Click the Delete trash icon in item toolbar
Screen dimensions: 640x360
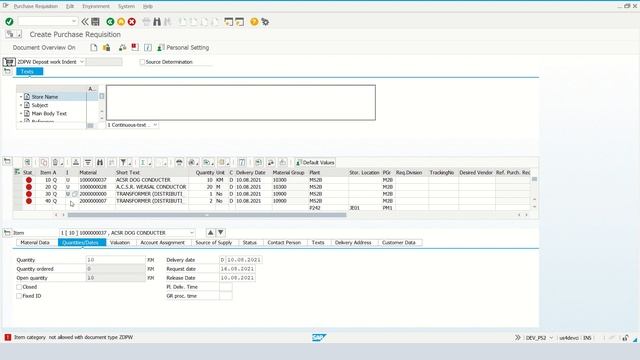(x=56, y=162)
